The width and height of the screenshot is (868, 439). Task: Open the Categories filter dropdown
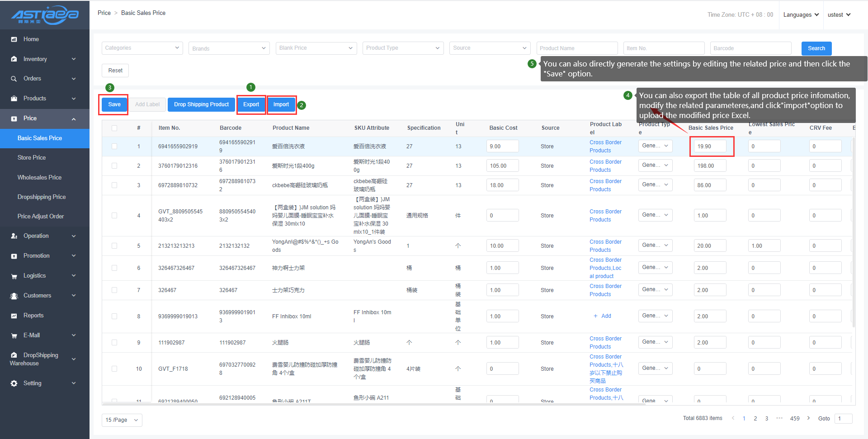tap(142, 48)
